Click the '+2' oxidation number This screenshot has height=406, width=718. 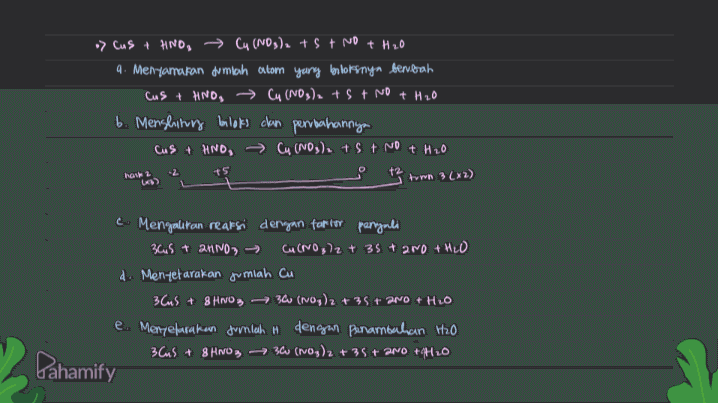point(395,171)
